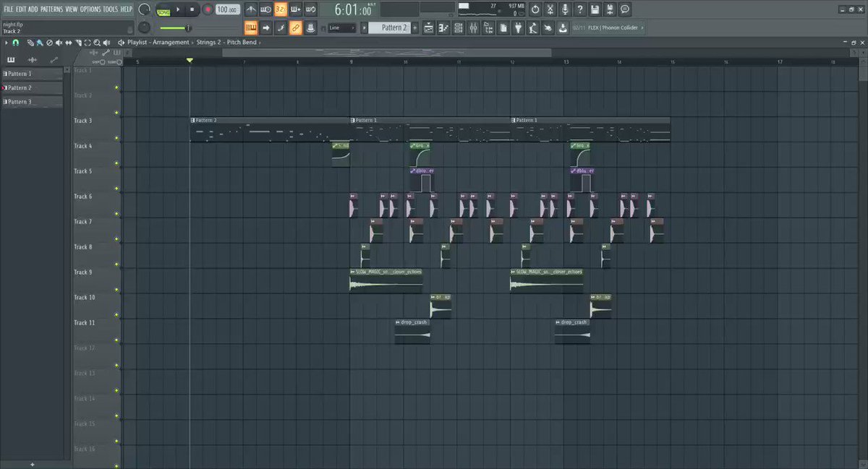868x469 pixels.
Task: Open the tempo tapper icon
Action: (x=533, y=27)
